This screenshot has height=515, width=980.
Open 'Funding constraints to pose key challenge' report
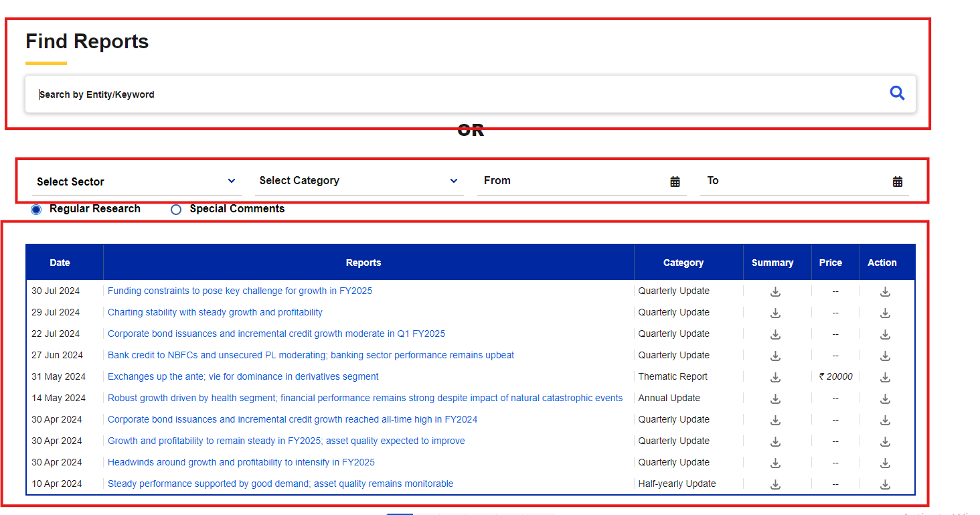click(240, 291)
